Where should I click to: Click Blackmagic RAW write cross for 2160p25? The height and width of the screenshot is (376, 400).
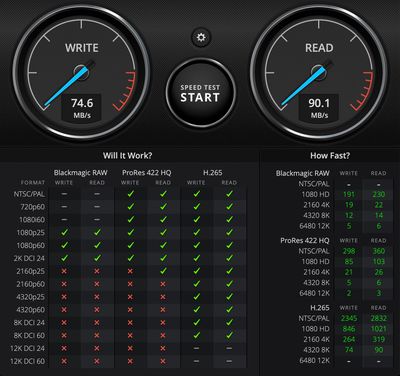pyautogui.click(x=64, y=271)
